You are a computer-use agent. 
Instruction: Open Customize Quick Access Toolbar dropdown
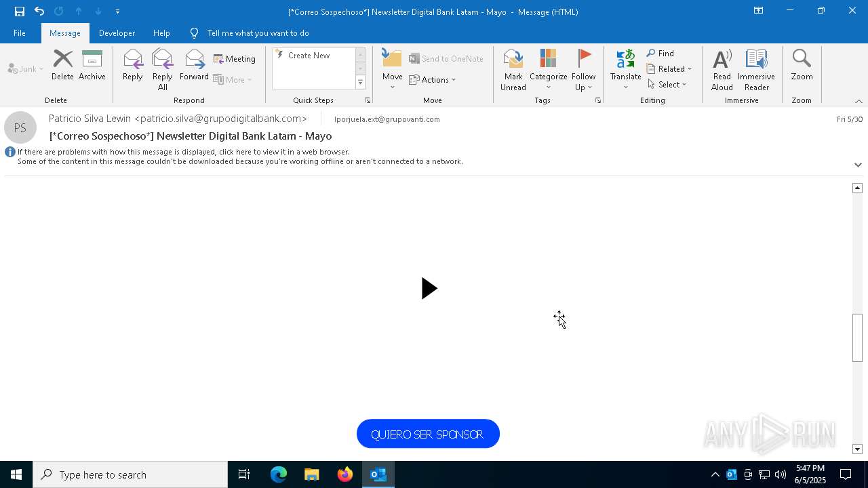click(x=117, y=12)
